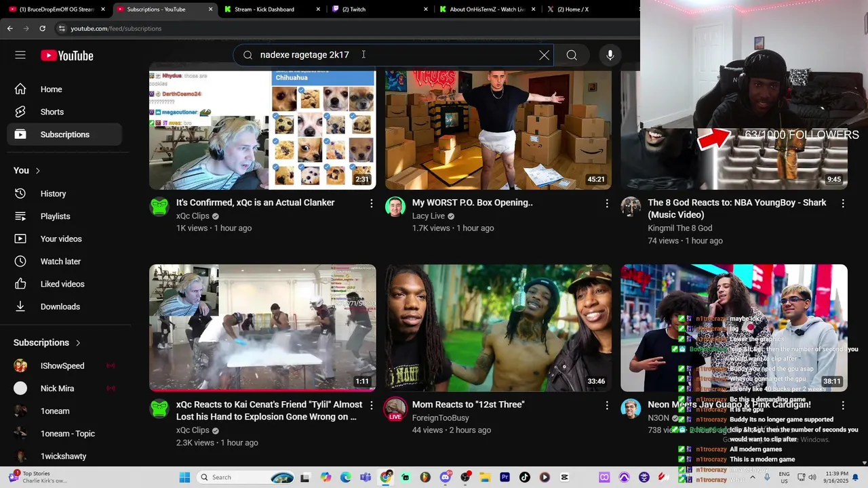Open TikTok from the taskbar
This screenshot has height=488, width=868.
[524, 477]
